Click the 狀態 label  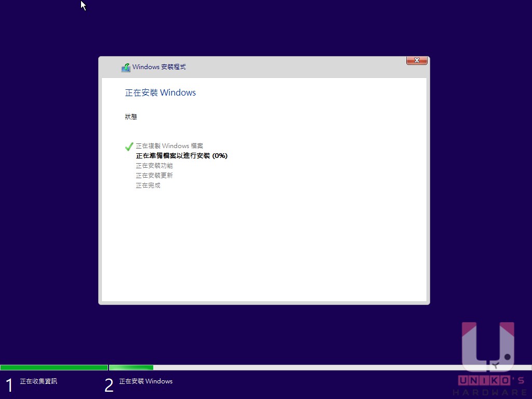pyautogui.click(x=131, y=117)
